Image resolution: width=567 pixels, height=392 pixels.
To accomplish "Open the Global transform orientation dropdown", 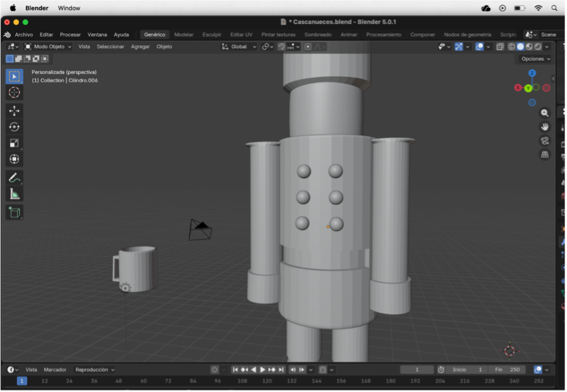I will [x=238, y=47].
